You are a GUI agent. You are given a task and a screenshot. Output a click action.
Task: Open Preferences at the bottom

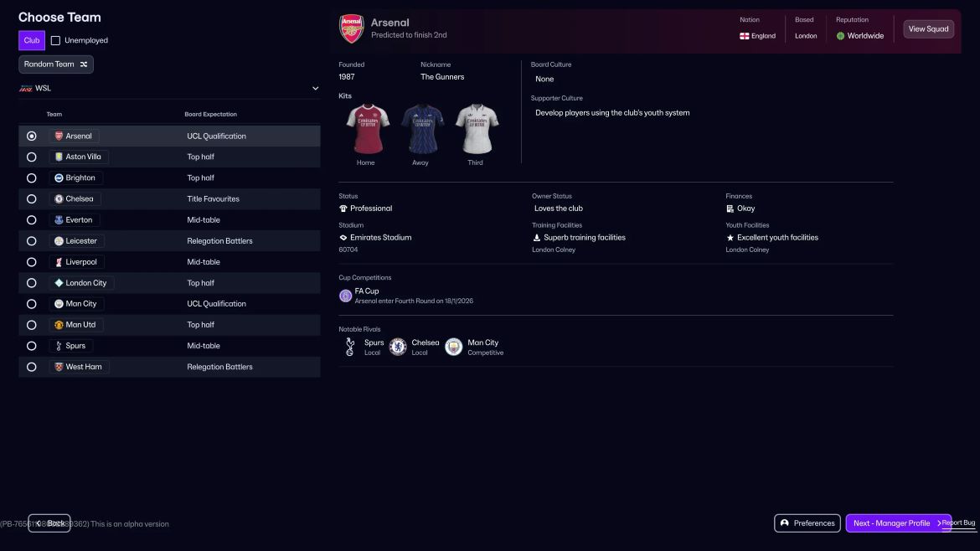click(x=807, y=523)
